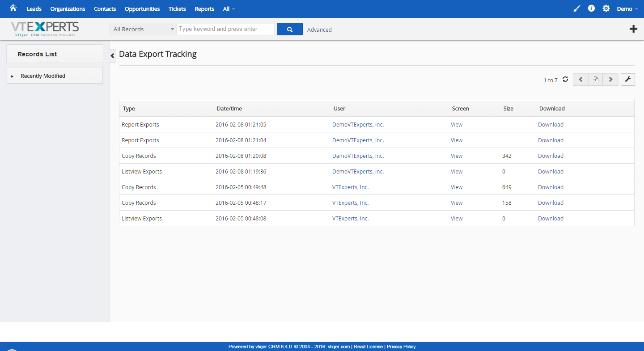
Task: Open DemoVTExperts user on 01:21:05 row
Action: tap(358, 125)
